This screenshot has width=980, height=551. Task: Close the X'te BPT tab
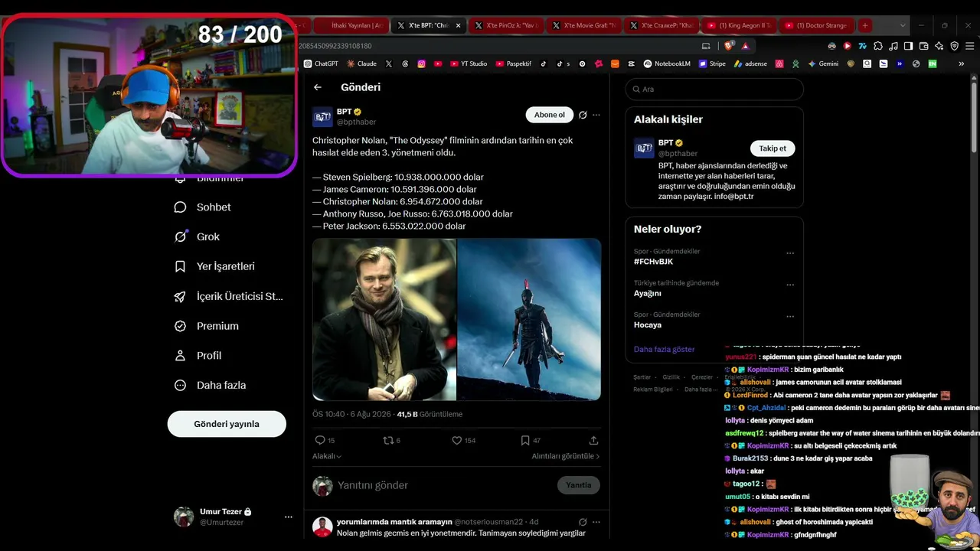coord(459,25)
